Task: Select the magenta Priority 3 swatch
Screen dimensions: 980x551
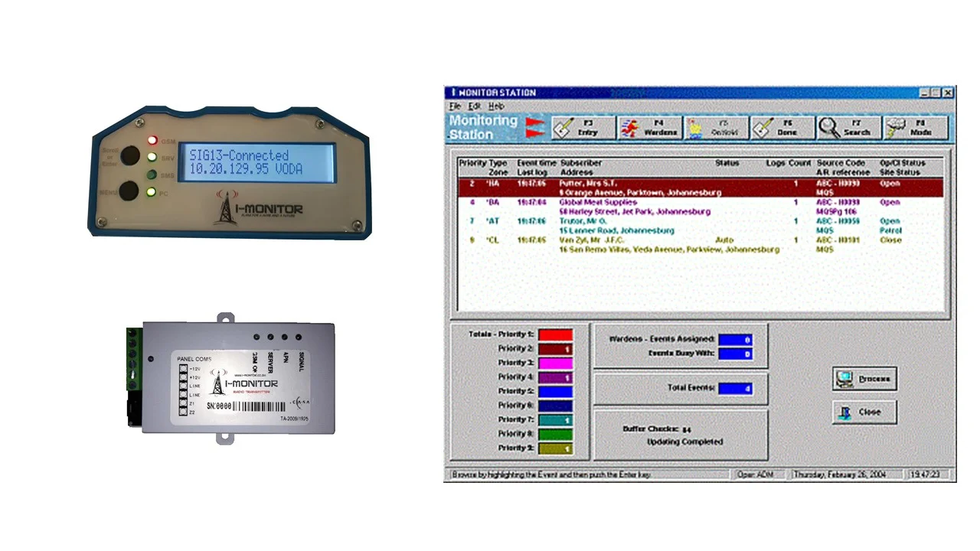Action: point(555,363)
